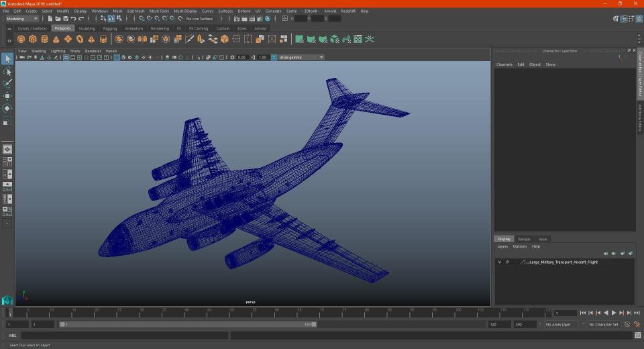Screen dimensions: 644x349
Task: Switch to the Anim layer tab
Action: [x=543, y=239]
